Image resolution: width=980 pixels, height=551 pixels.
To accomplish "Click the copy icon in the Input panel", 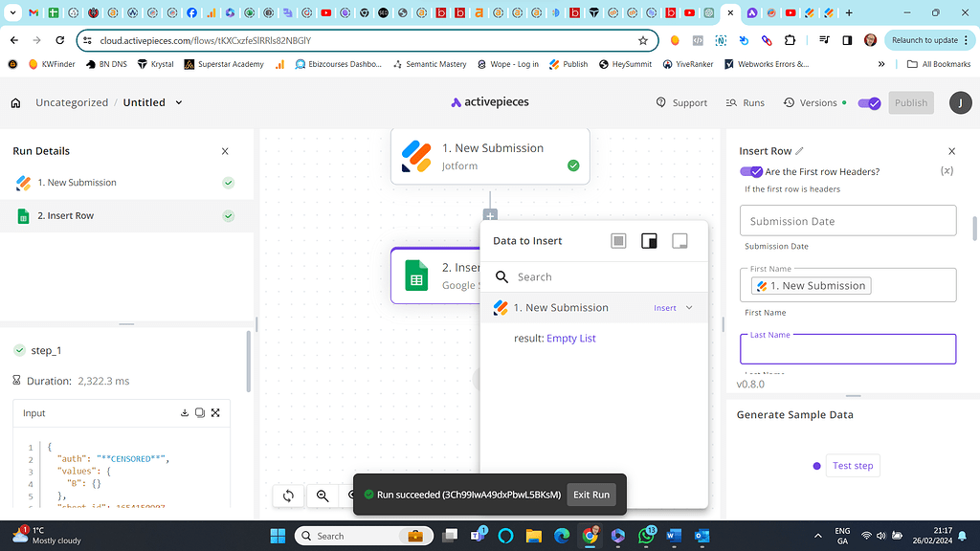I will point(199,412).
